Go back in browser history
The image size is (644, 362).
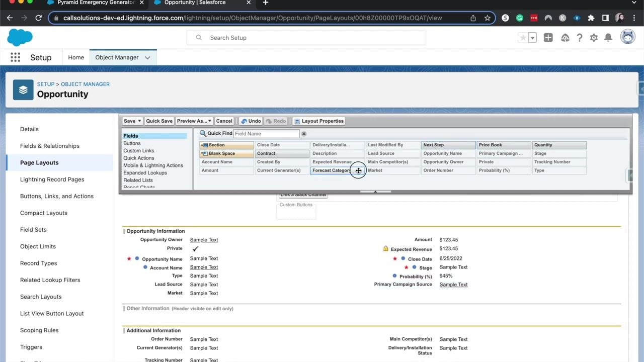tap(10, 18)
